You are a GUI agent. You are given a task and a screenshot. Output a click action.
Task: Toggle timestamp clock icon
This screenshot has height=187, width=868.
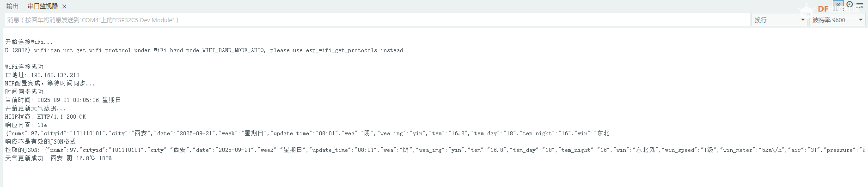pyautogui.click(x=850, y=5)
